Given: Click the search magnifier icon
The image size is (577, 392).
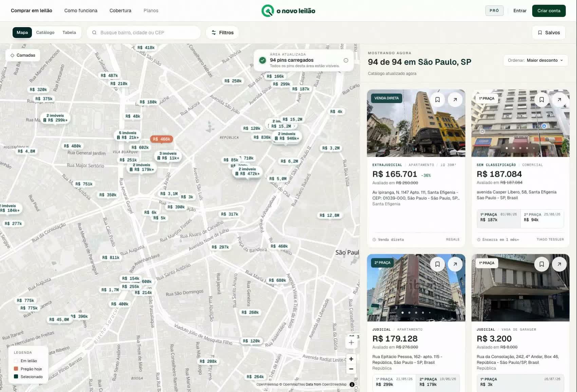Looking at the screenshot, I should pos(94,33).
